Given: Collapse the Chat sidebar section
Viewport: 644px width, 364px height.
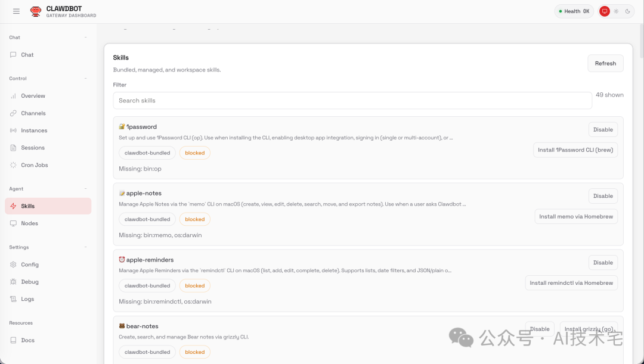Looking at the screenshot, I should pyautogui.click(x=85, y=38).
